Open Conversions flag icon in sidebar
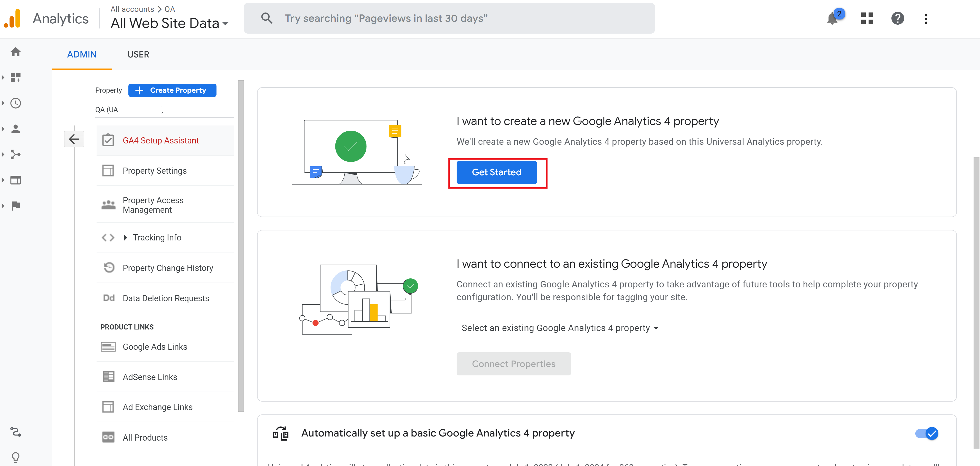 pyautogui.click(x=16, y=206)
